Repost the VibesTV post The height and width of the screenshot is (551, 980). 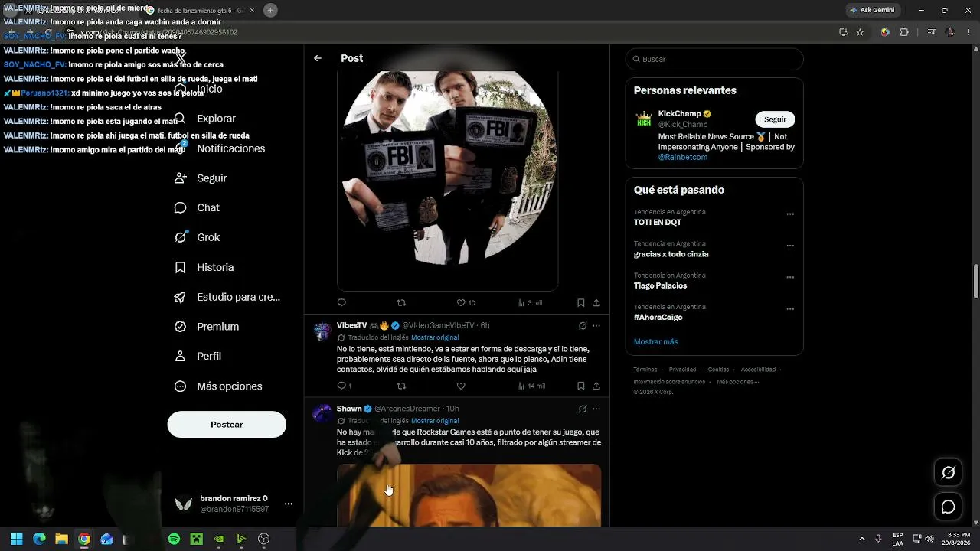[401, 386]
